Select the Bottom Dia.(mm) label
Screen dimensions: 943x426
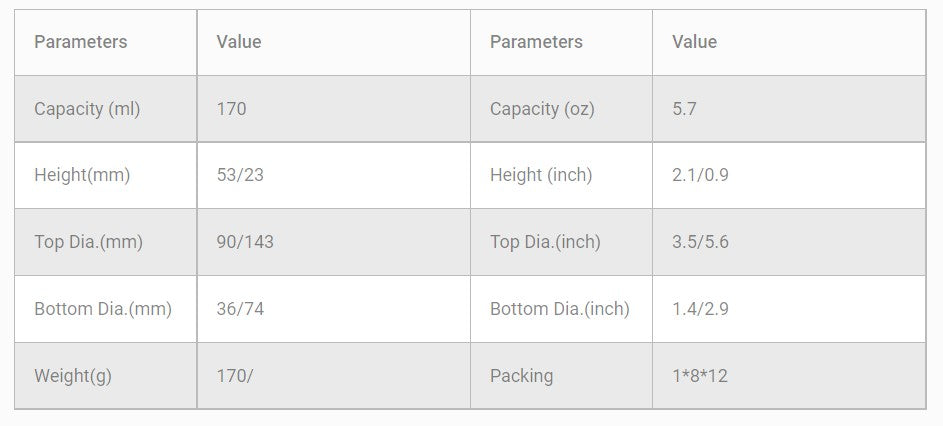coord(103,309)
